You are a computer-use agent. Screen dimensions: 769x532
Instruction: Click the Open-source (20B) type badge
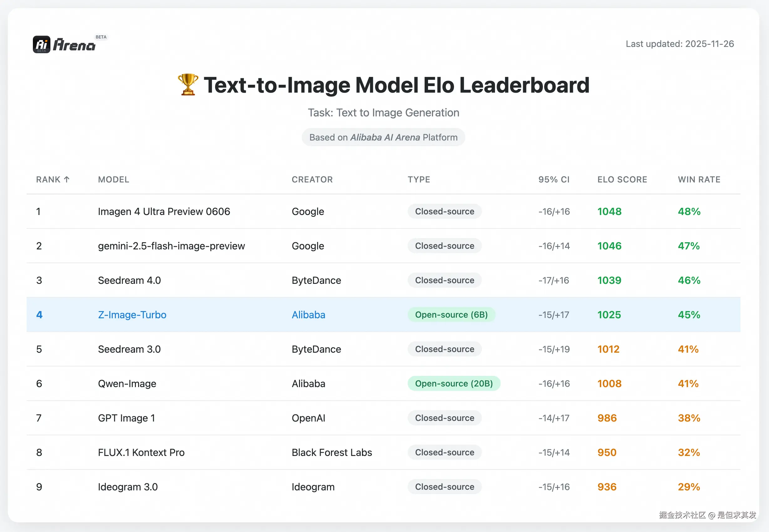coord(453,383)
